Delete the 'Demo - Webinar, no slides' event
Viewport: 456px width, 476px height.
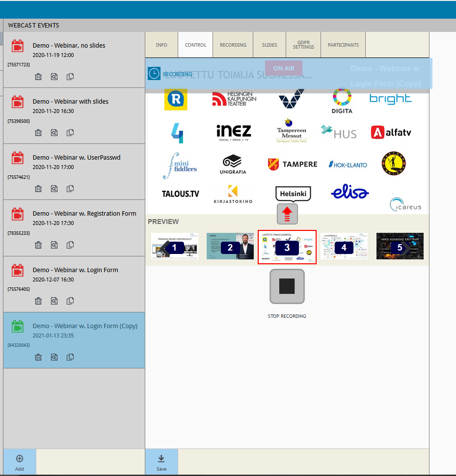(38, 77)
